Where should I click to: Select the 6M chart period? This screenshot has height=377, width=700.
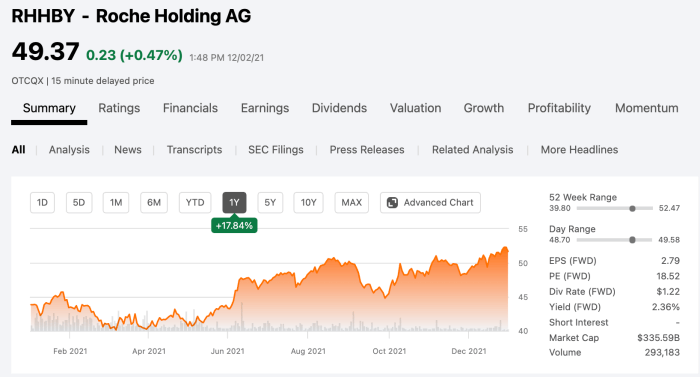point(154,203)
